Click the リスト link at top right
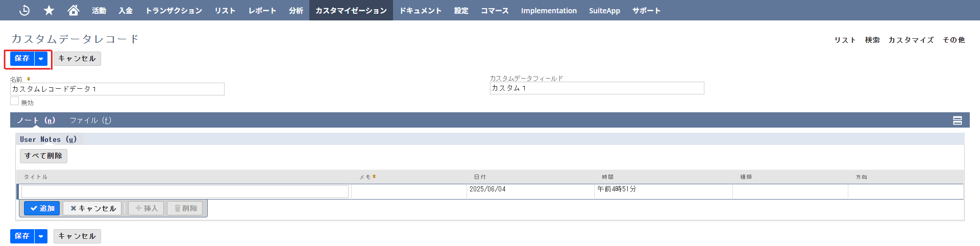 coord(845,40)
